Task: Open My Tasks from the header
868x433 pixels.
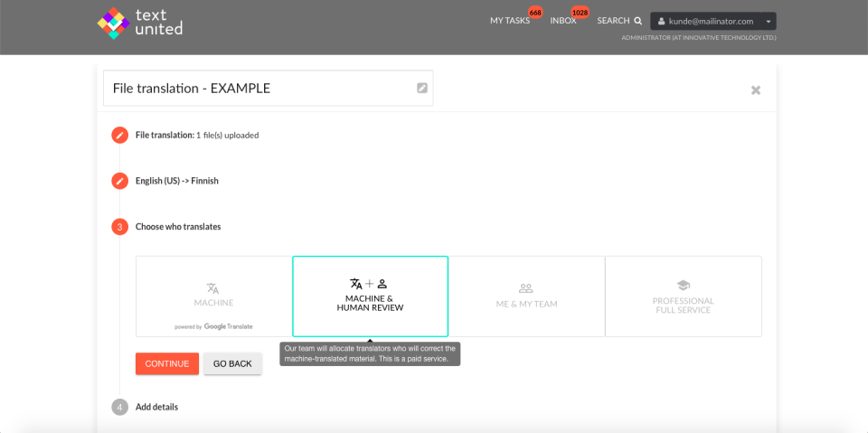Action: coord(510,21)
